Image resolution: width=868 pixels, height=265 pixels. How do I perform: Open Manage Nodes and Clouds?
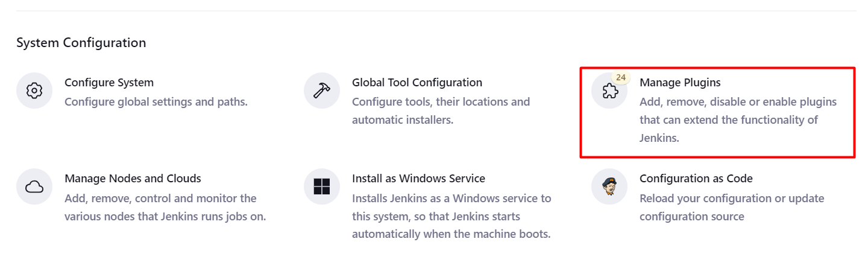(x=133, y=179)
